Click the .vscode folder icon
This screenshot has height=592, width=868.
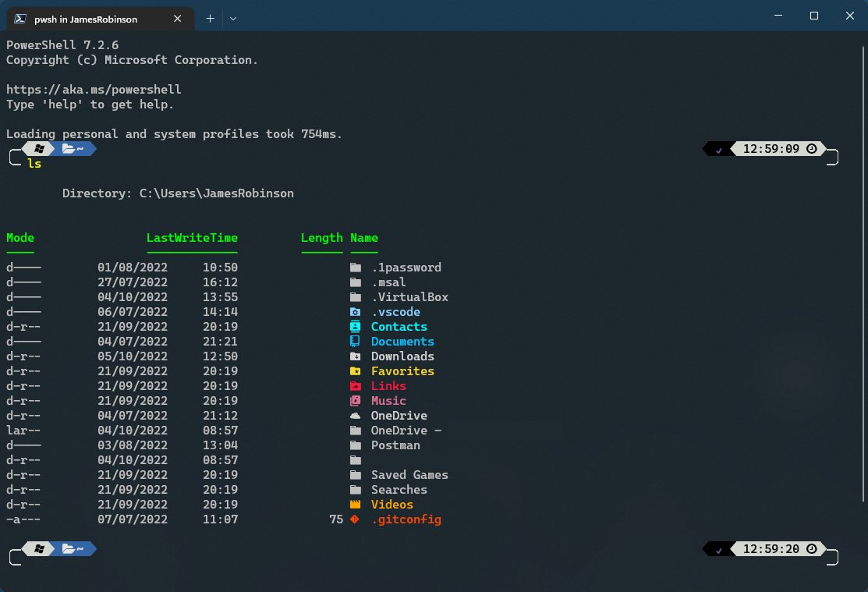pos(356,312)
